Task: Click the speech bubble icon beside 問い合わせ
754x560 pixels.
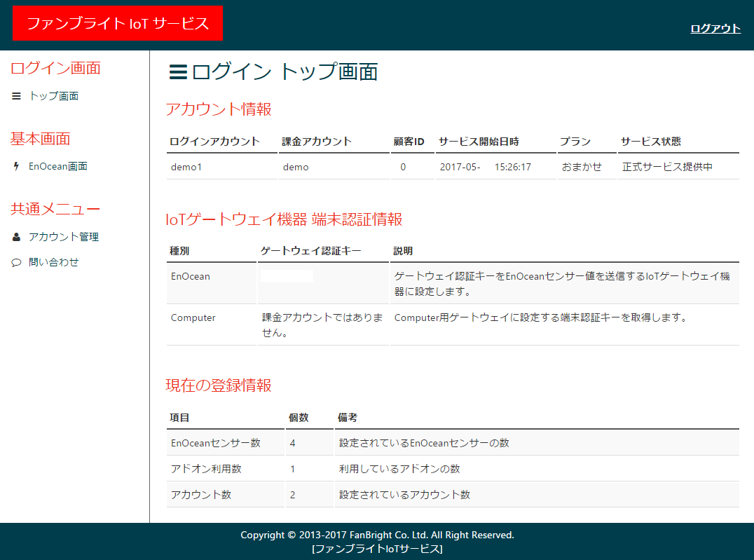Action: coord(16,262)
